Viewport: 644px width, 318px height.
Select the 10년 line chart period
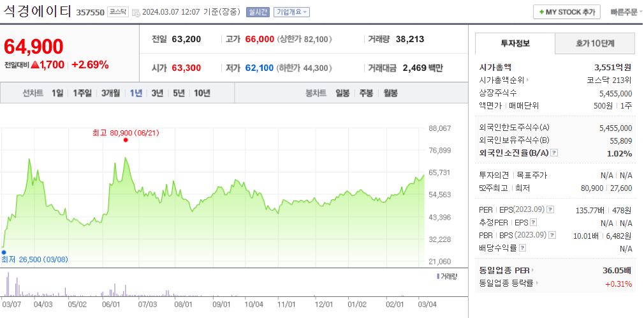point(202,93)
